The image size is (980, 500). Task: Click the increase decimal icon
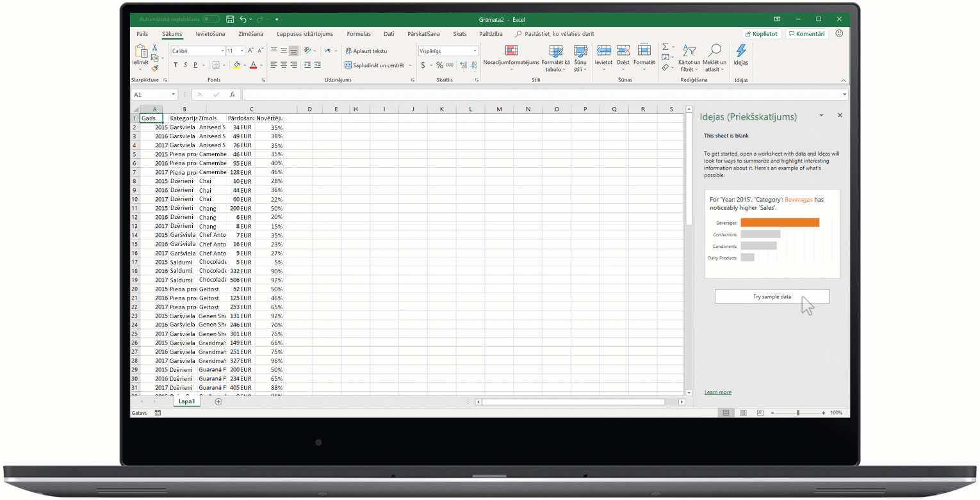[x=463, y=65]
